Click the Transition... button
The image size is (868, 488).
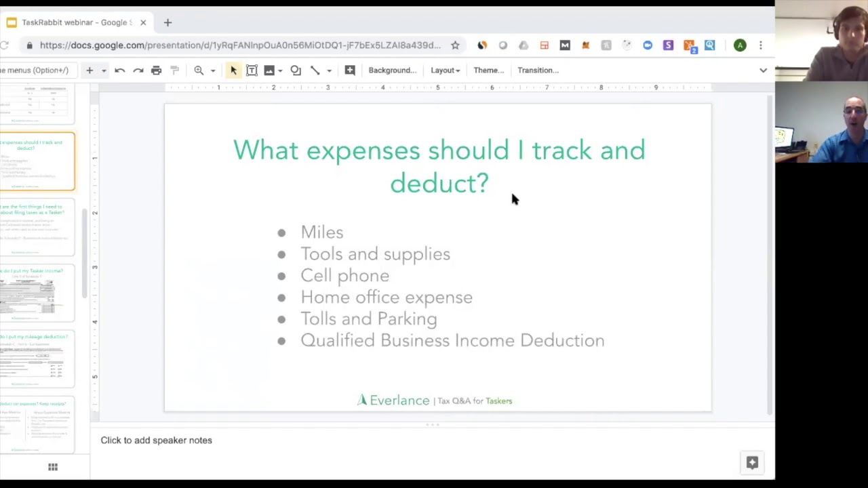(538, 70)
